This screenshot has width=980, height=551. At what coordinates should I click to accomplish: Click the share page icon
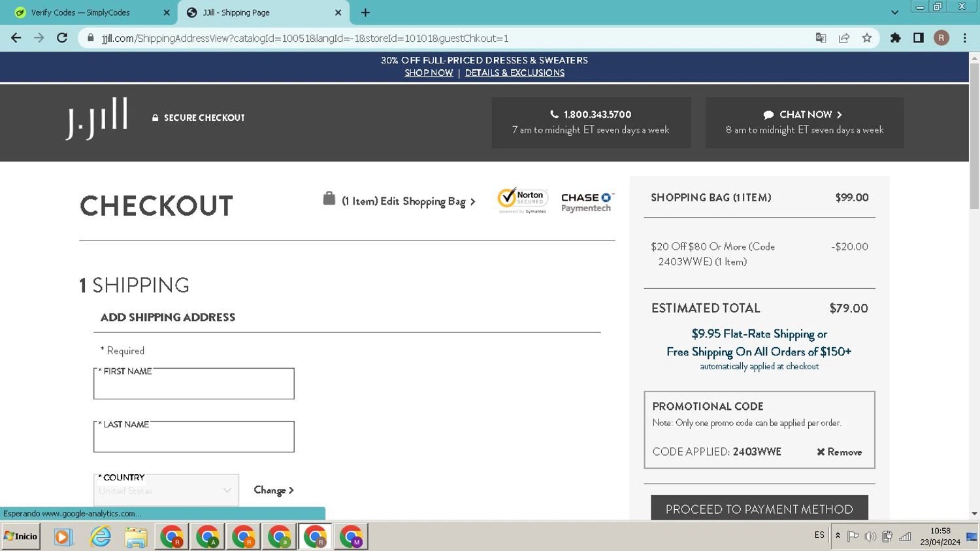click(x=844, y=38)
